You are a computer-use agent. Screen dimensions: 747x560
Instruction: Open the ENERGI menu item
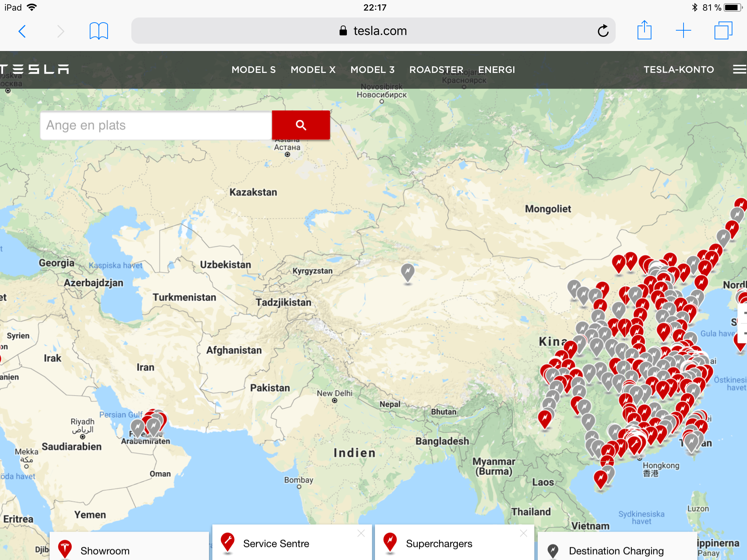click(x=496, y=70)
